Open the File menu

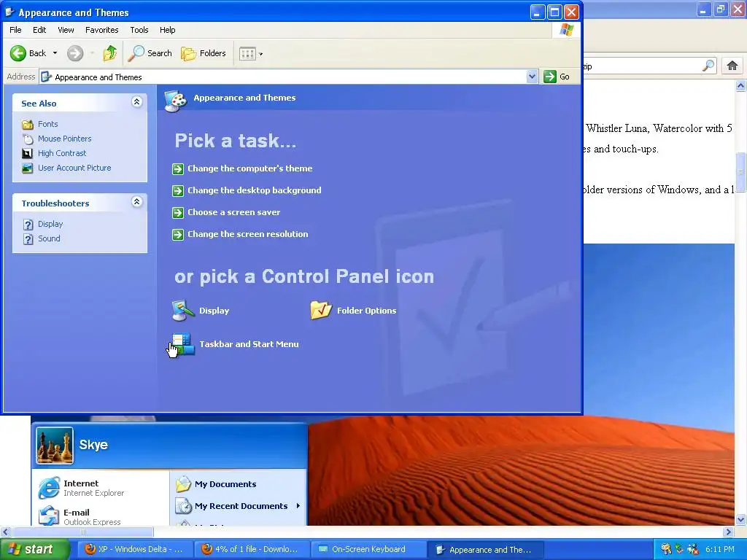(x=15, y=30)
